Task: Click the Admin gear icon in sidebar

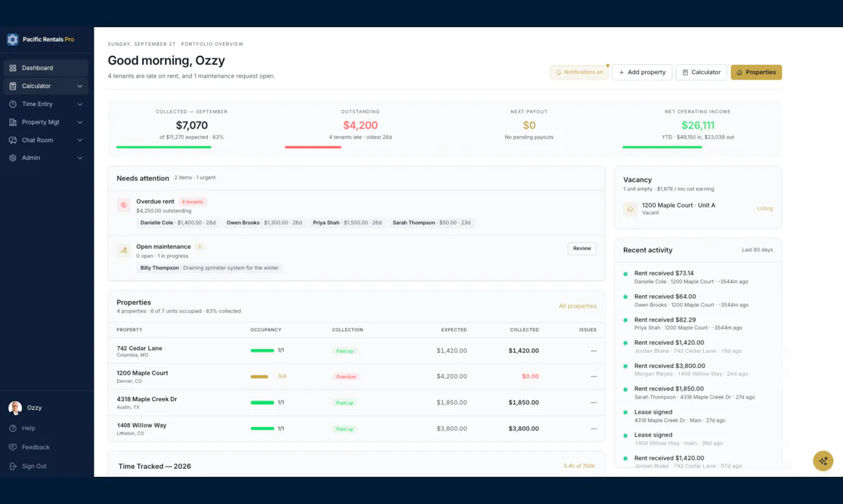Action: tap(13, 158)
